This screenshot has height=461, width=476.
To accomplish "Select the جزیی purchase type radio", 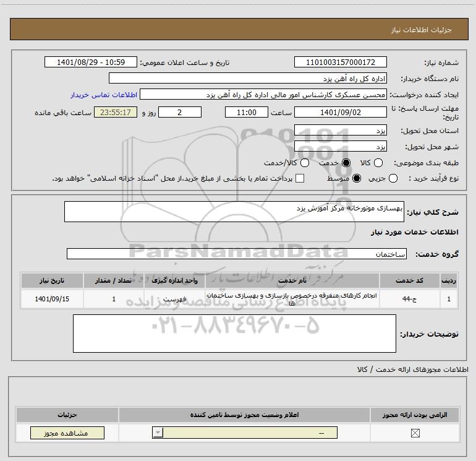I will click(x=393, y=178).
